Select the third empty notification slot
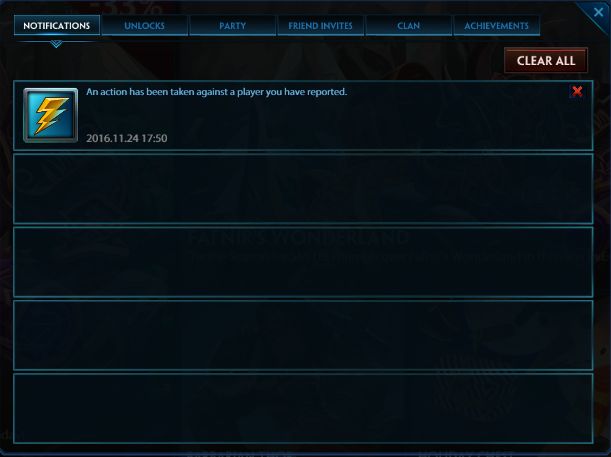This screenshot has height=457, width=611. (x=303, y=262)
